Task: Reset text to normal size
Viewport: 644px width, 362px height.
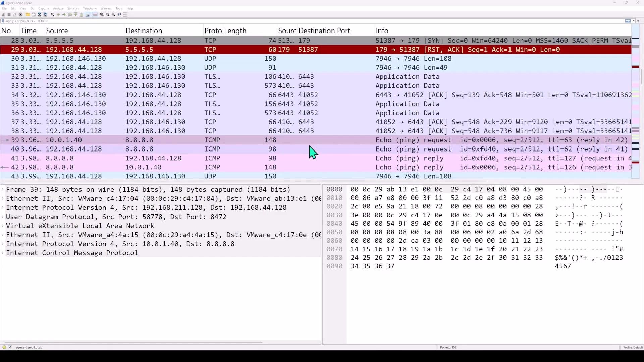Action: pyautogui.click(x=113, y=15)
